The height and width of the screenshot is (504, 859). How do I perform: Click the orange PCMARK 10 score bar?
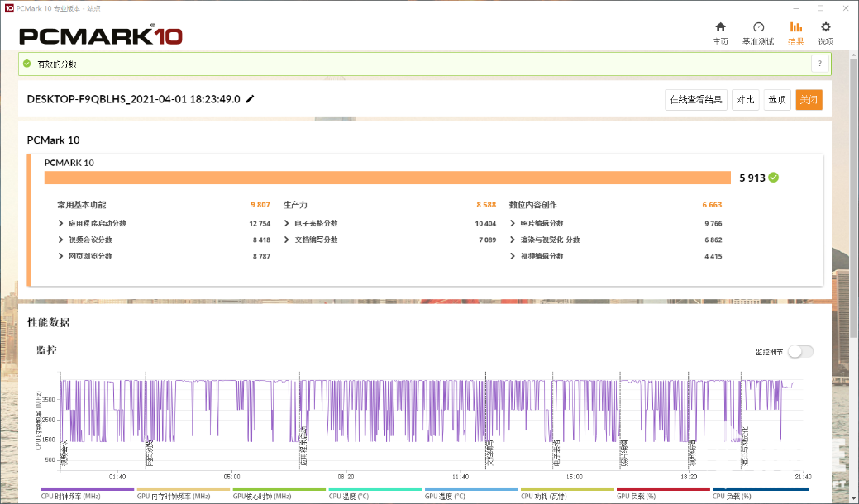coord(387,178)
